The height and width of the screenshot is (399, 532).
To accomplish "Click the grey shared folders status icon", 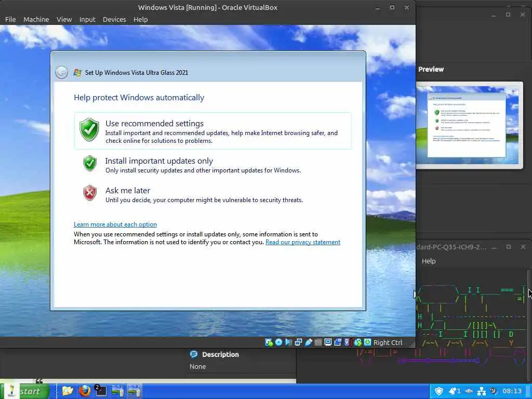I will point(318,342).
